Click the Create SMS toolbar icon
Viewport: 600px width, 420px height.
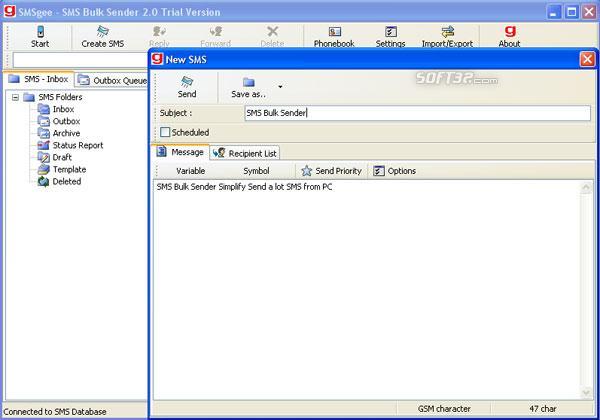pyautogui.click(x=103, y=32)
